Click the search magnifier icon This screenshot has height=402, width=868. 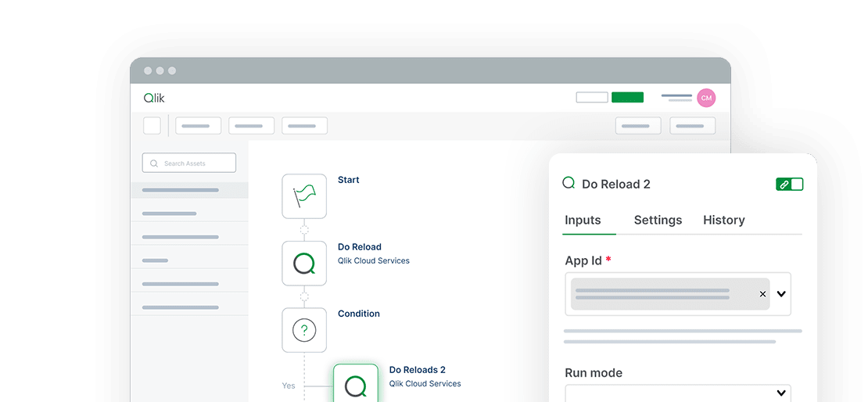point(154,163)
